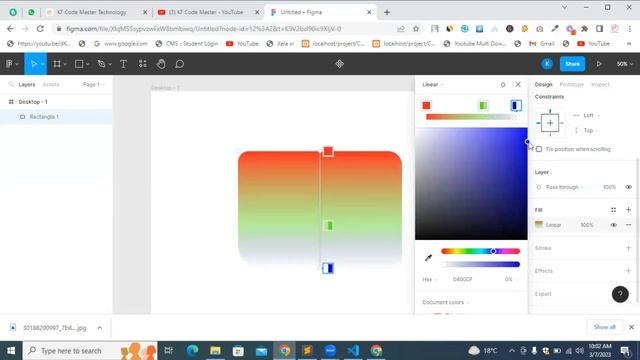Switch to the Layers tab
The width and height of the screenshot is (640, 360).
pos(27,84)
